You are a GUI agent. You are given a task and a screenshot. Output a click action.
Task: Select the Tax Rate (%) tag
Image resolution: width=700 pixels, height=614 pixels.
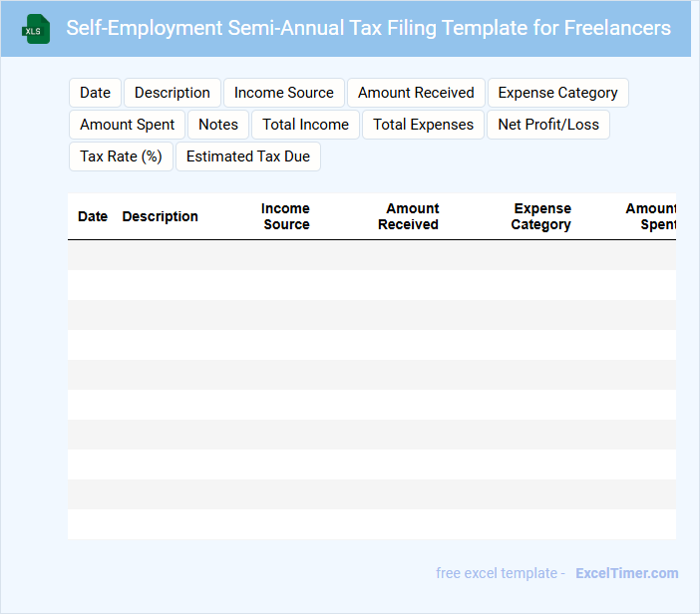tap(122, 156)
